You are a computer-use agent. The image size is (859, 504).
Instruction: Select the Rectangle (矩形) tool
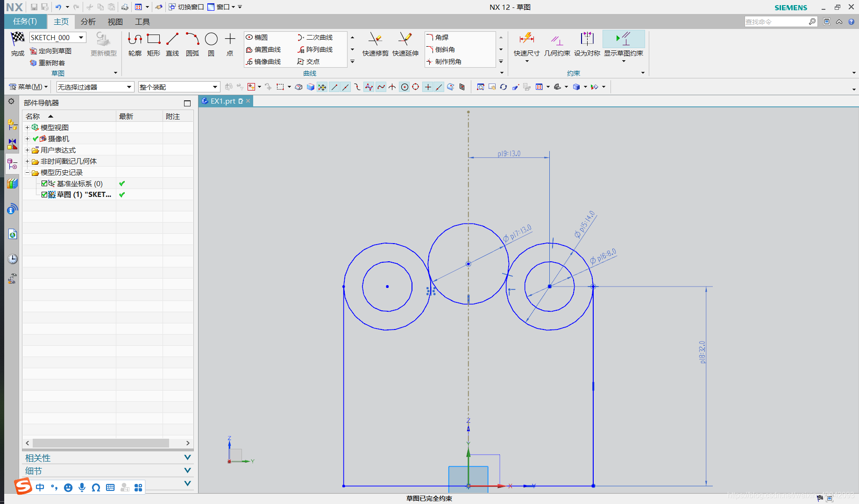(154, 44)
